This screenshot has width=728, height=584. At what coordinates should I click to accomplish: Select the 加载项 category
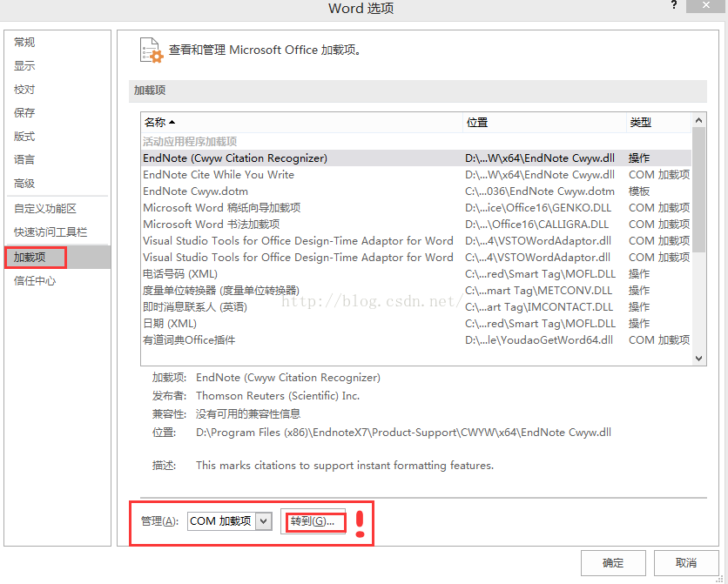pyautogui.click(x=57, y=258)
